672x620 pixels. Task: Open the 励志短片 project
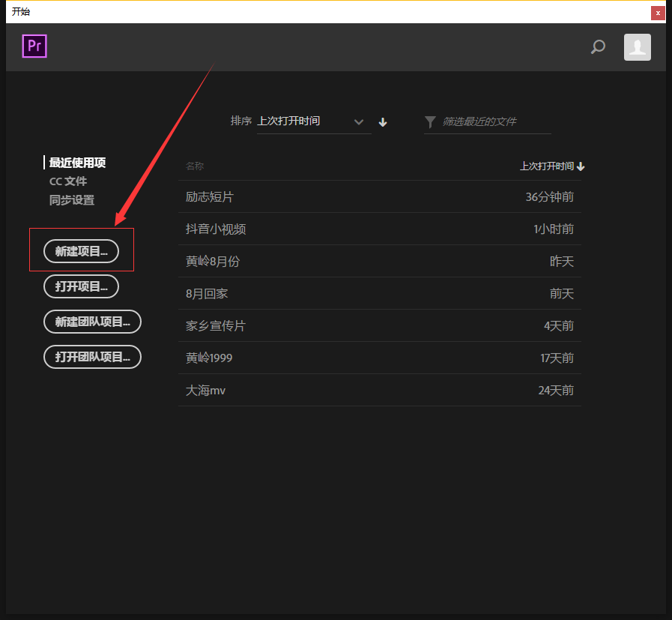(x=380, y=197)
